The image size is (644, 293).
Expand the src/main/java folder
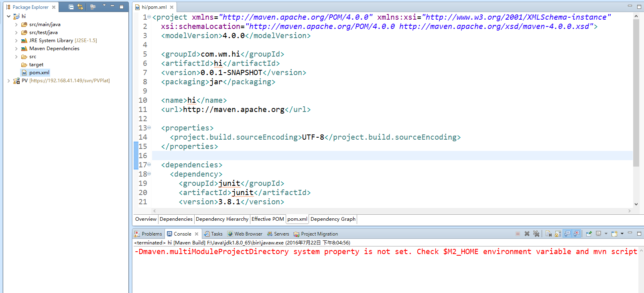point(16,24)
